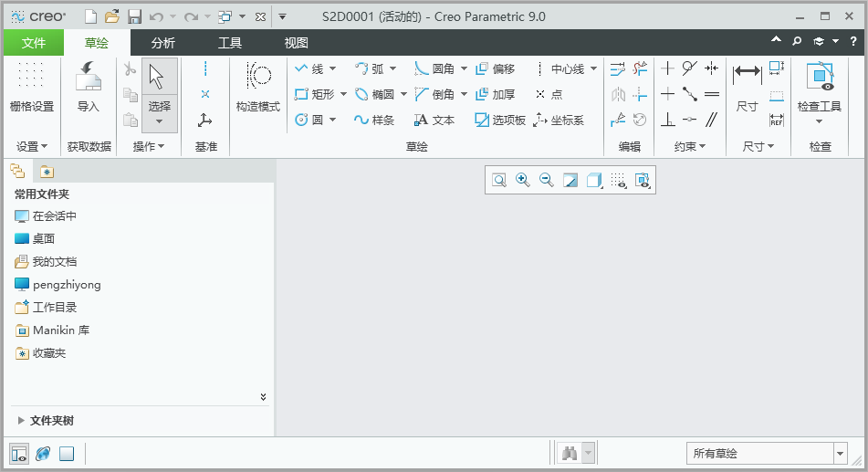Toggle the navigator panel display icon
Image resolution: width=868 pixels, height=472 pixels.
pyautogui.click(x=19, y=454)
